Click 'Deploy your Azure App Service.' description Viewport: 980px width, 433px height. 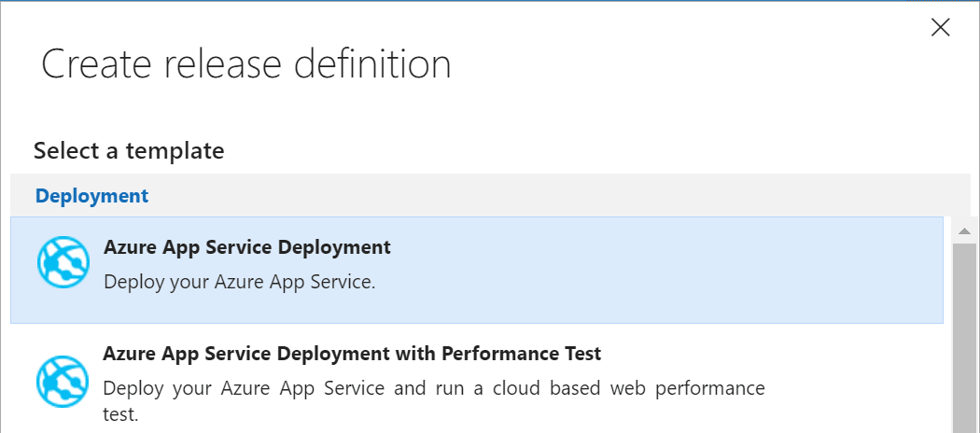tap(239, 282)
